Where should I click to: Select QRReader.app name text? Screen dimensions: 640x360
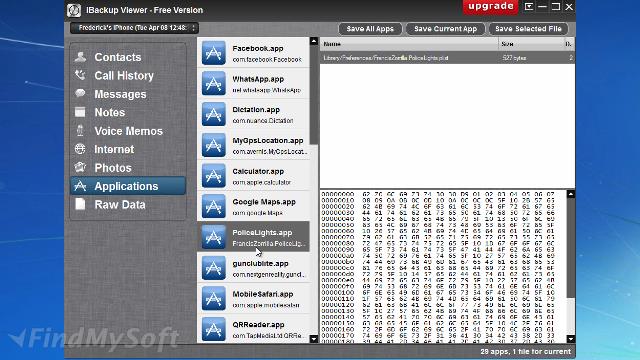[258, 324]
